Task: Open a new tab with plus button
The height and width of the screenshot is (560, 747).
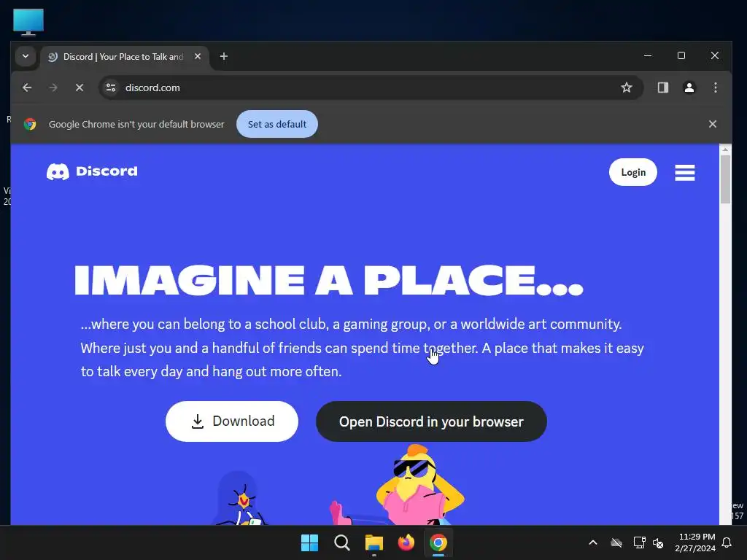Action: [x=223, y=56]
